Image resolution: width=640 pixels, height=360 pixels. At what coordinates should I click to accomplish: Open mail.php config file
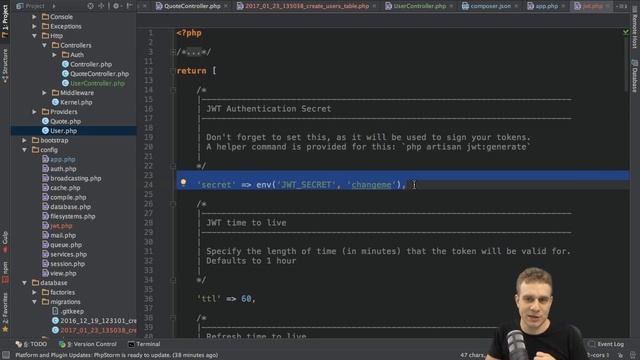(59, 236)
